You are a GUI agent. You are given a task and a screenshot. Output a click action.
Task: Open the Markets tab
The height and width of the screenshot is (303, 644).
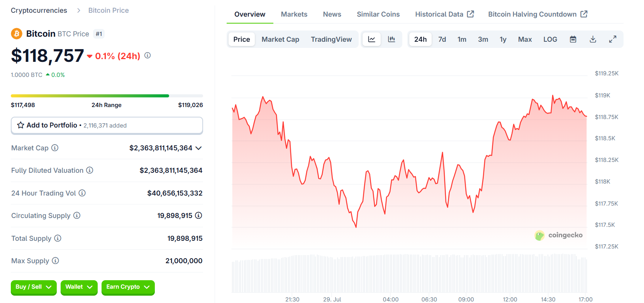pos(294,14)
